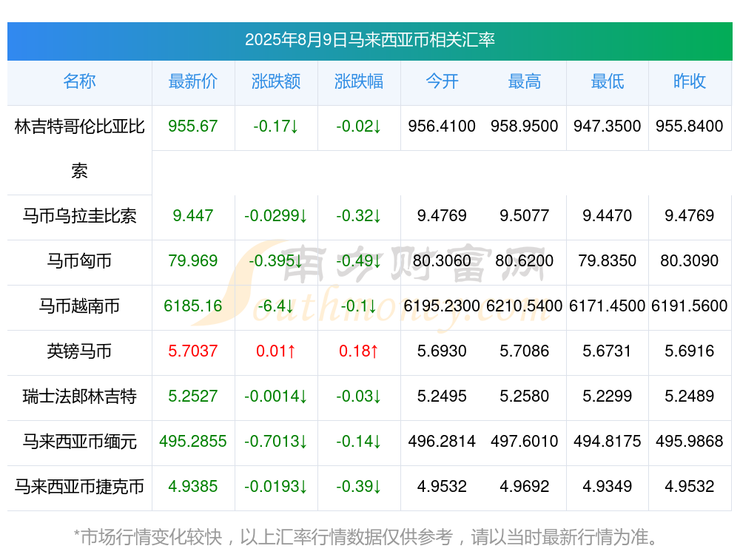
Task: Click latest price 6185.16
Action: tap(193, 306)
